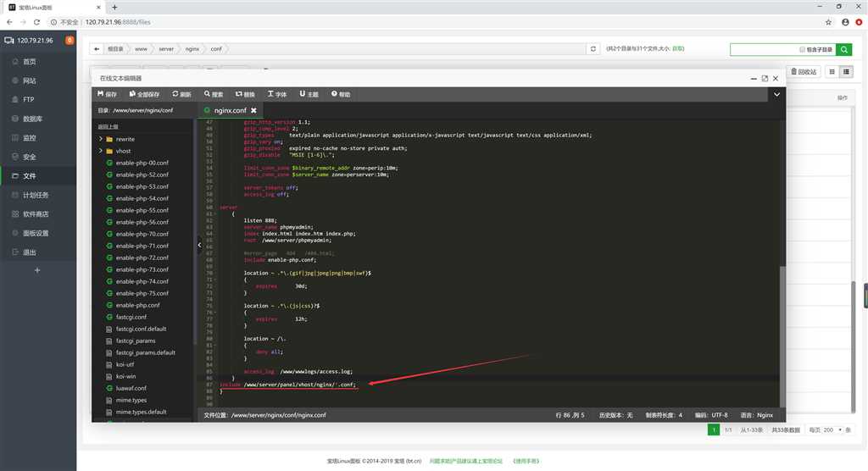Switch to list view icon
The image size is (868, 471).
click(x=846, y=72)
